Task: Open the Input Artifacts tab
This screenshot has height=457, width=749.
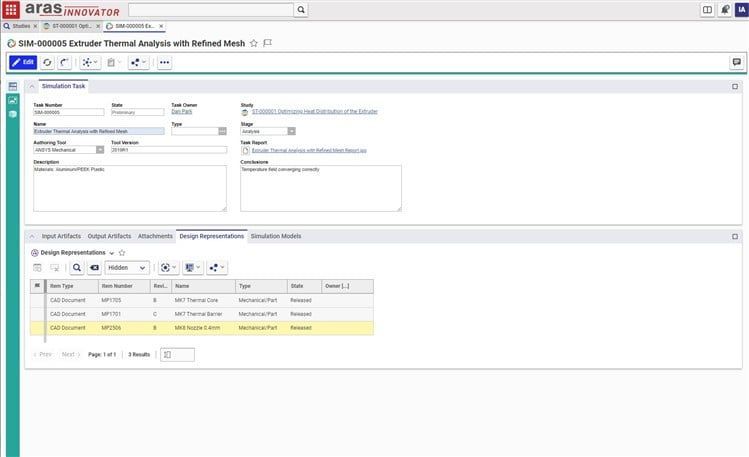Action: coord(61,236)
